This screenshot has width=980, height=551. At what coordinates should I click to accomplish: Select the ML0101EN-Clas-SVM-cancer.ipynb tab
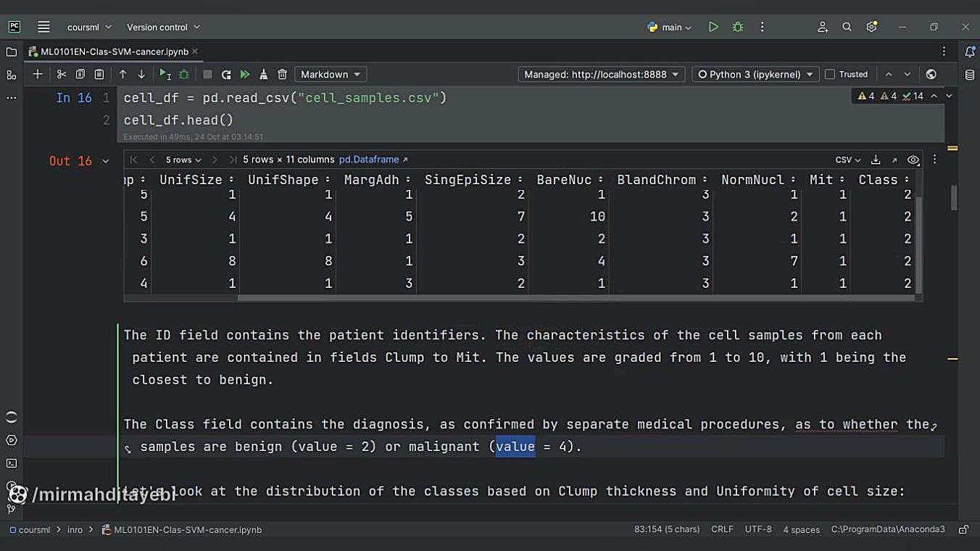click(x=115, y=51)
